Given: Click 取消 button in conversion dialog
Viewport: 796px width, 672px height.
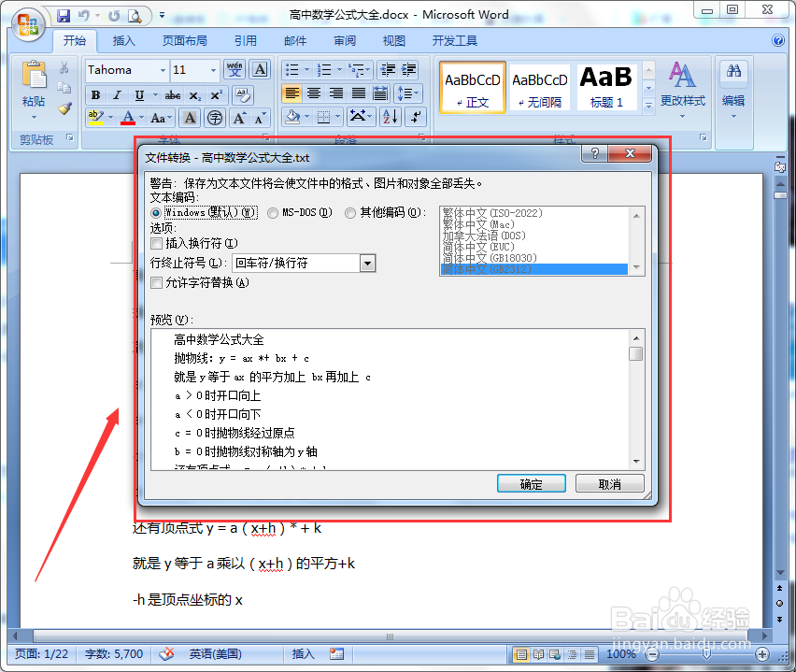Looking at the screenshot, I should [x=610, y=483].
